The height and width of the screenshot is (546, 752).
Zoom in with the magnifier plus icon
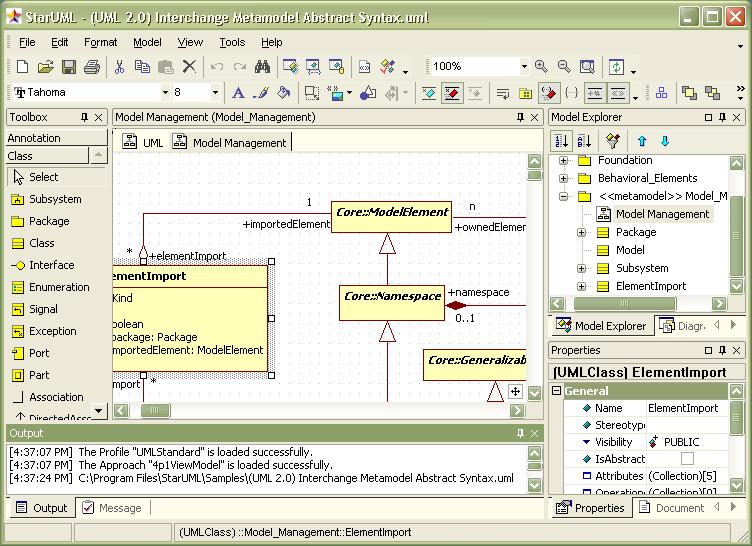click(541, 67)
